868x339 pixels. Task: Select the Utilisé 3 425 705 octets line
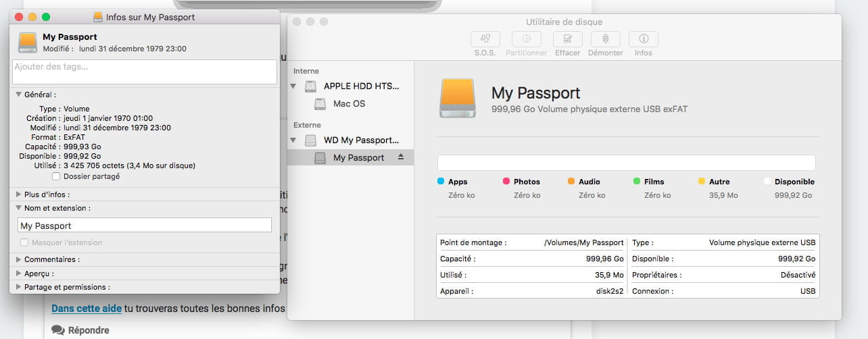[114, 165]
